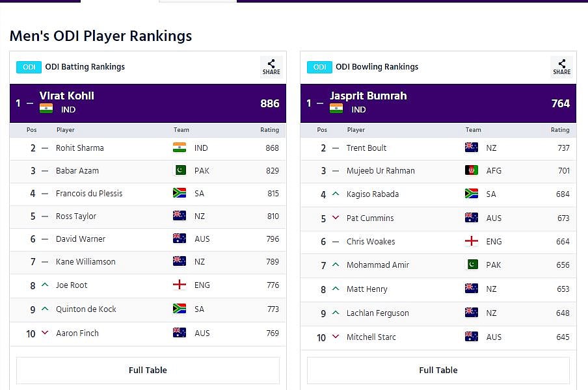Click the Share icon in ODI Bowling Rankings
Image resolution: width=588 pixels, height=390 pixels.
click(x=562, y=66)
